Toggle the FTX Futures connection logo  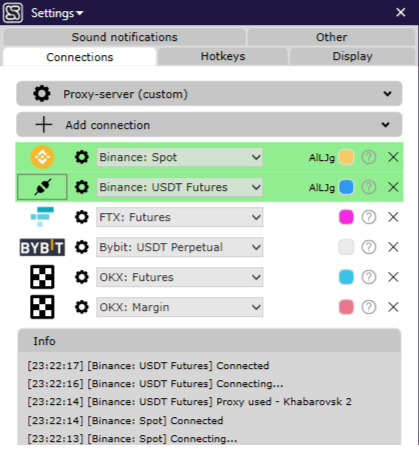coord(42,217)
